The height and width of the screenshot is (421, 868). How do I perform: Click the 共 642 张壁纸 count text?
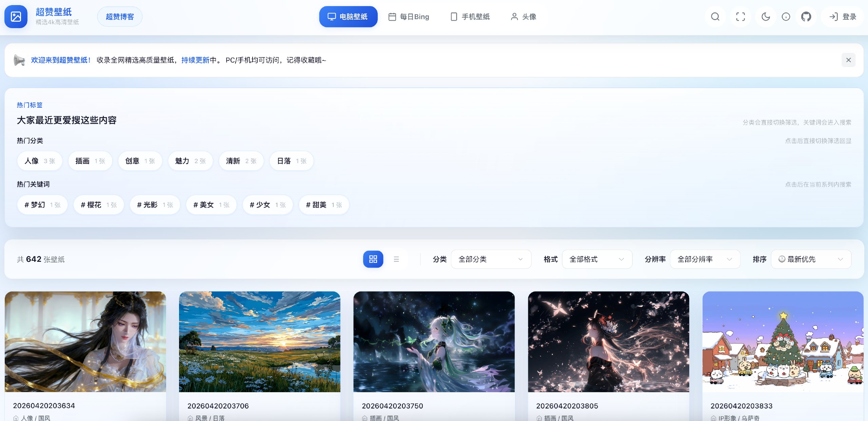point(41,259)
